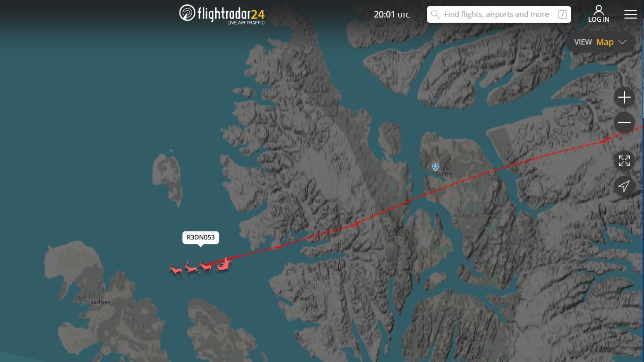Click Santa's red sleigh aircraft icon
The height and width of the screenshot is (362, 644).
[222, 265]
